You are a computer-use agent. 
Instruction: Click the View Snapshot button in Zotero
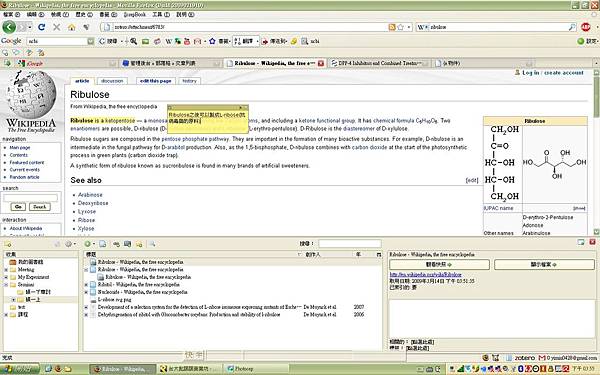coord(439,264)
